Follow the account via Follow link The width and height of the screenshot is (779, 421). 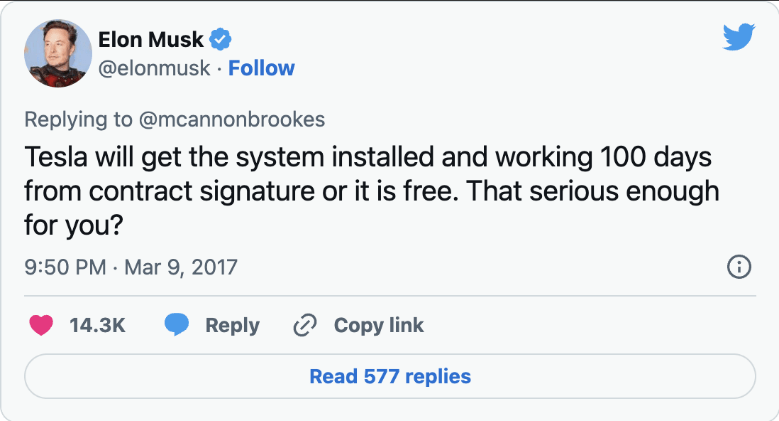click(261, 68)
